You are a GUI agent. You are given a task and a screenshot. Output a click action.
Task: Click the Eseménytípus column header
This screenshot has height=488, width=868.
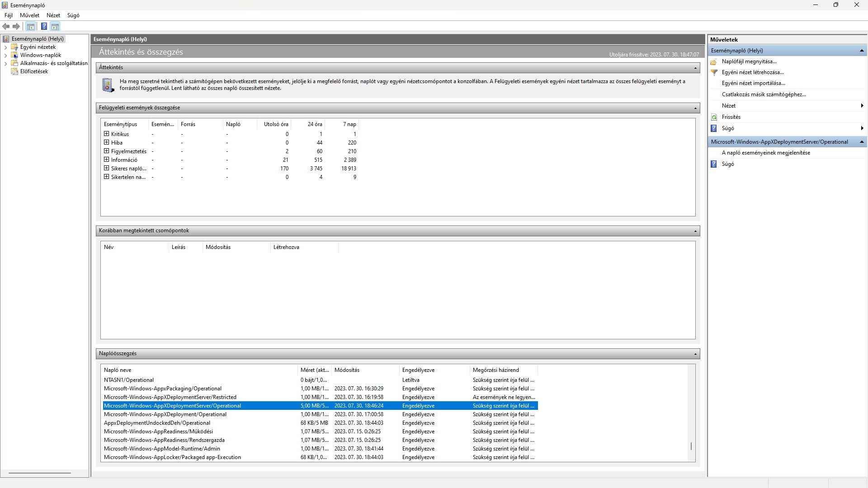tap(124, 124)
